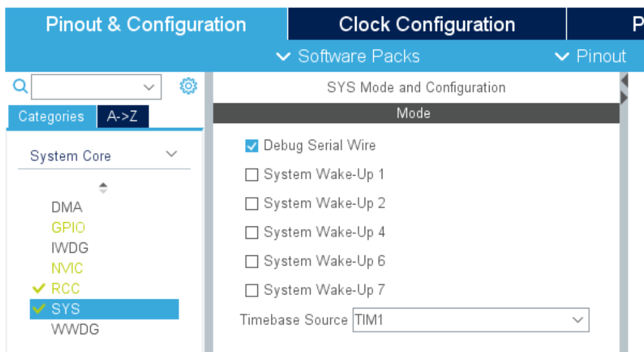Screen dimensions: 644x352
Task: Select the Categories tab
Action: (51, 116)
